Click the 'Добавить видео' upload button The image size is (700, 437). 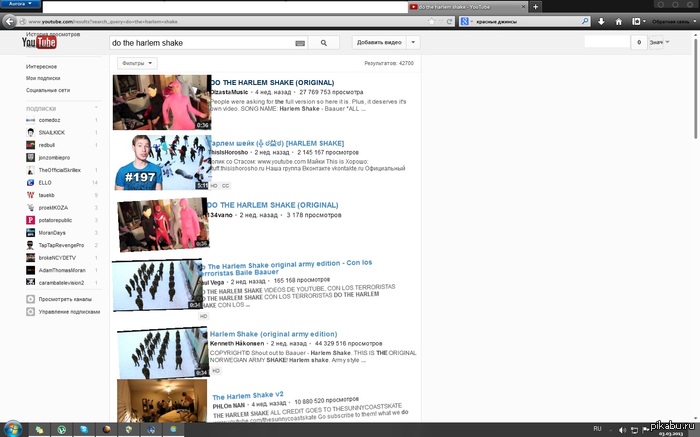tap(379, 42)
